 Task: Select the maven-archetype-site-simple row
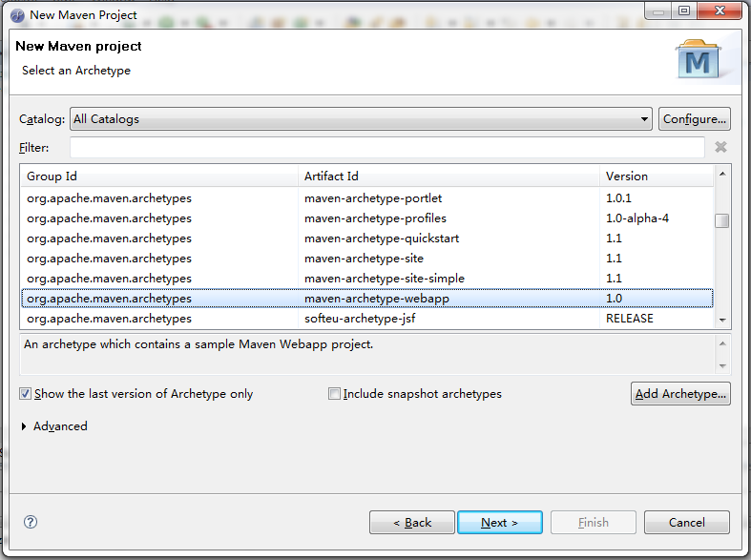pos(367,279)
